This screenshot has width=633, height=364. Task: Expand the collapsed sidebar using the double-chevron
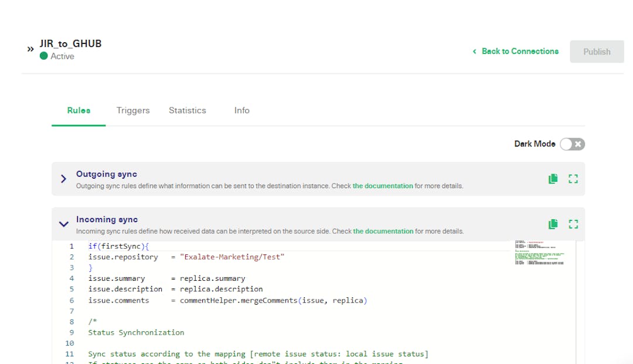click(30, 49)
